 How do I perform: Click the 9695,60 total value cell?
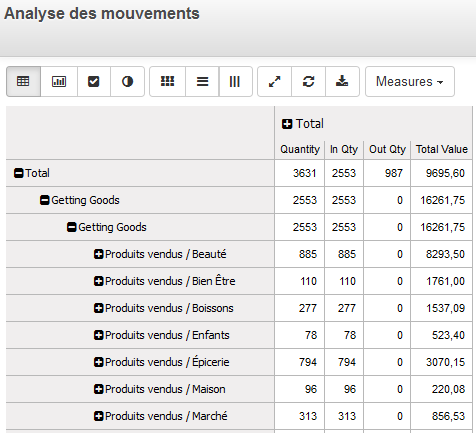coord(445,173)
